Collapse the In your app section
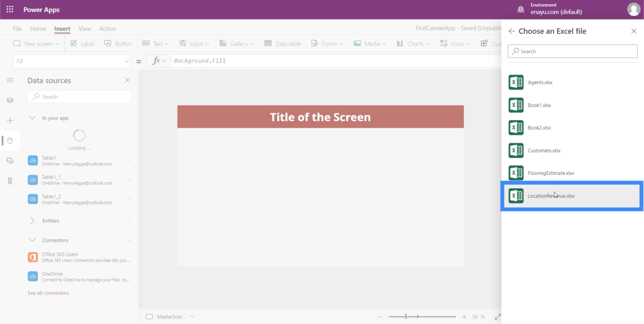This screenshot has height=324, width=644. (32, 118)
